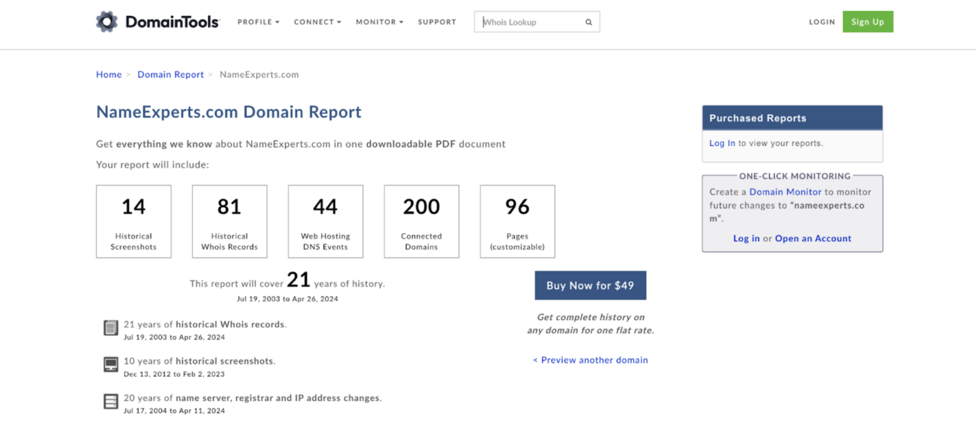The width and height of the screenshot is (980, 426).
Task: Click the large 21 years number
Action: (298, 280)
